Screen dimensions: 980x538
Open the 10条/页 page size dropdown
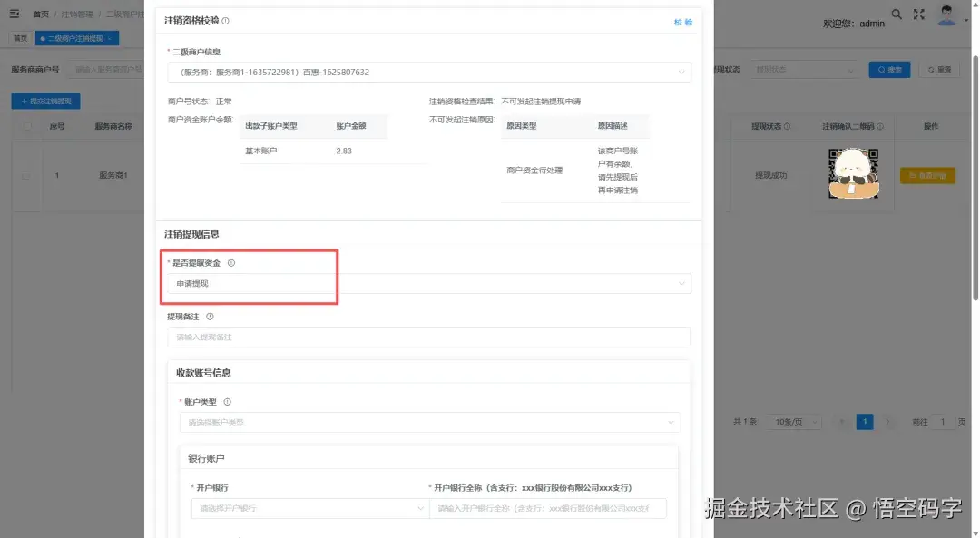point(793,421)
